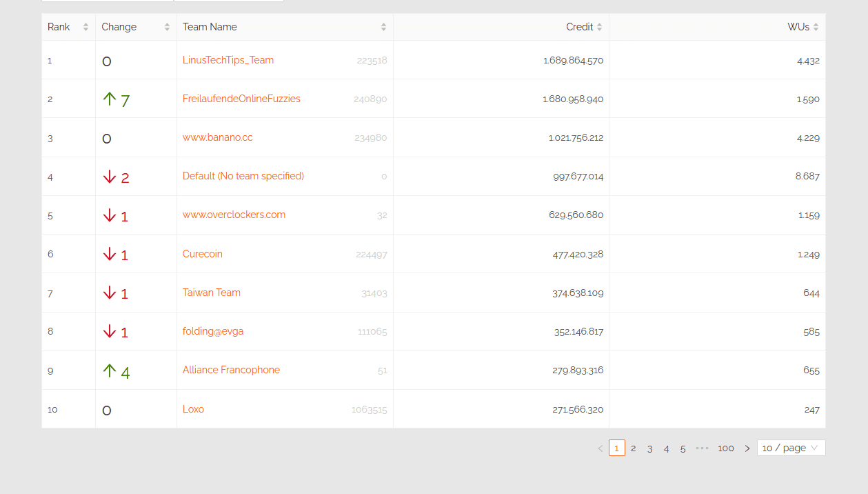Screen dimensions: 868x494
Task: Click red down arrow in Taiwan Team row
Action: point(109,293)
